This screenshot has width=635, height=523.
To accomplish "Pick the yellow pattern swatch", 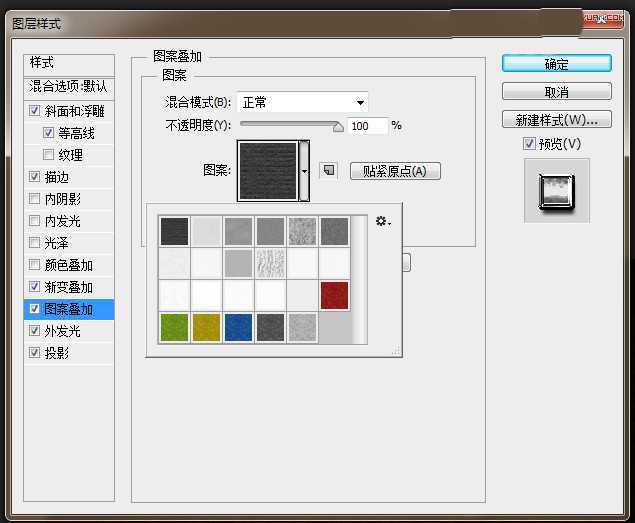I will pos(206,327).
